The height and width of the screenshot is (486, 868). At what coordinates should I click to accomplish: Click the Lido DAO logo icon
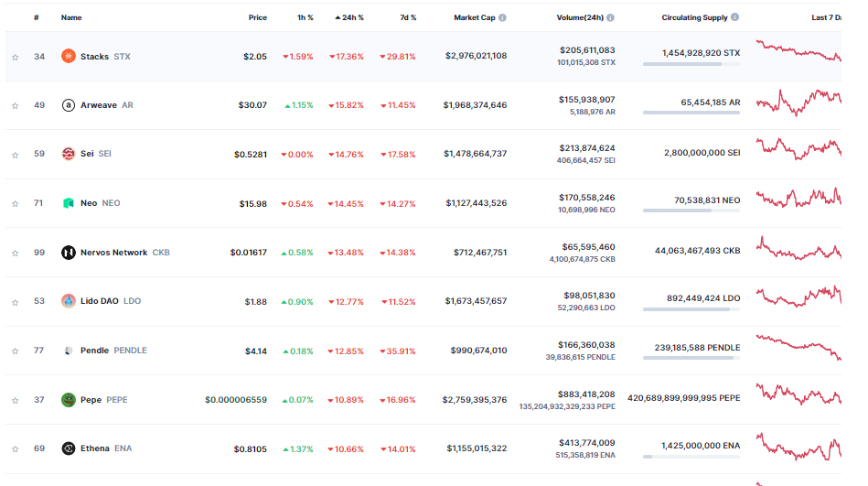68,301
